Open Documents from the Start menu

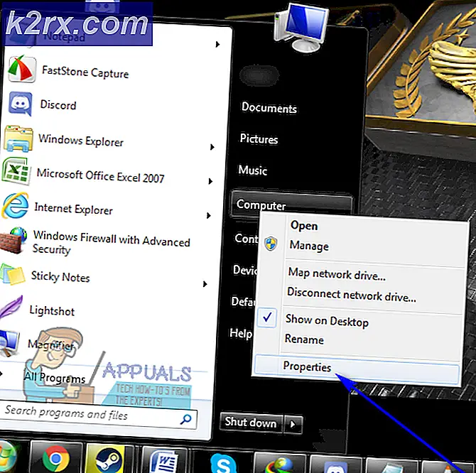point(269,108)
